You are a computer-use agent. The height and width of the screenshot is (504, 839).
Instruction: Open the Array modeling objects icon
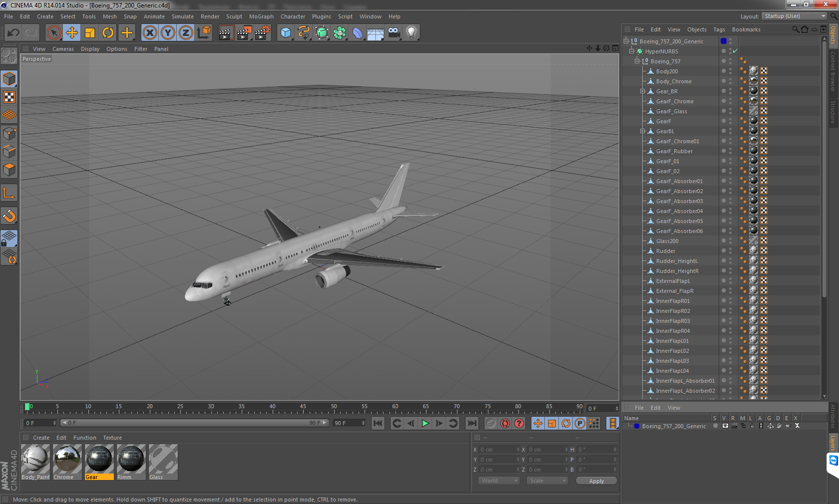click(x=340, y=33)
